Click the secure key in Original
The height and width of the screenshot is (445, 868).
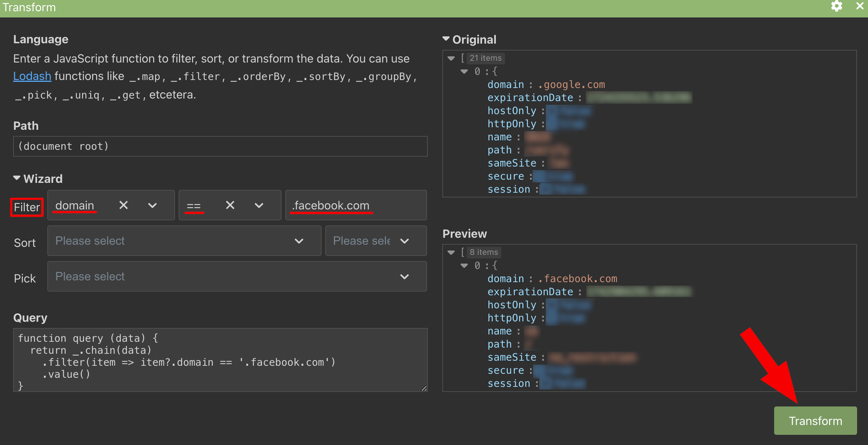coord(506,176)
